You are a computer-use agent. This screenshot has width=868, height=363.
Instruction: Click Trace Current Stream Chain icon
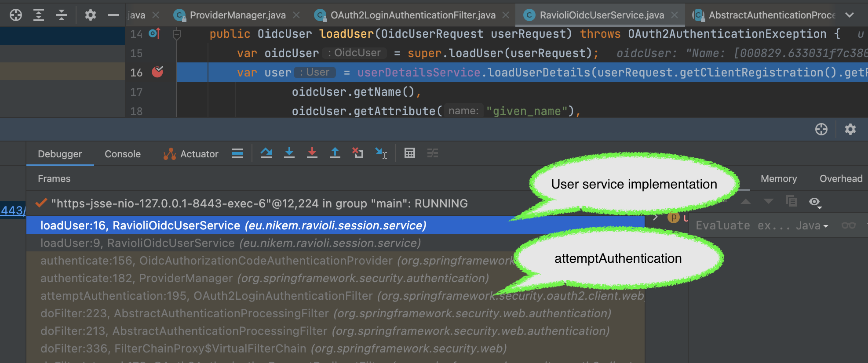pyautogui.click(x=433, y=153)
